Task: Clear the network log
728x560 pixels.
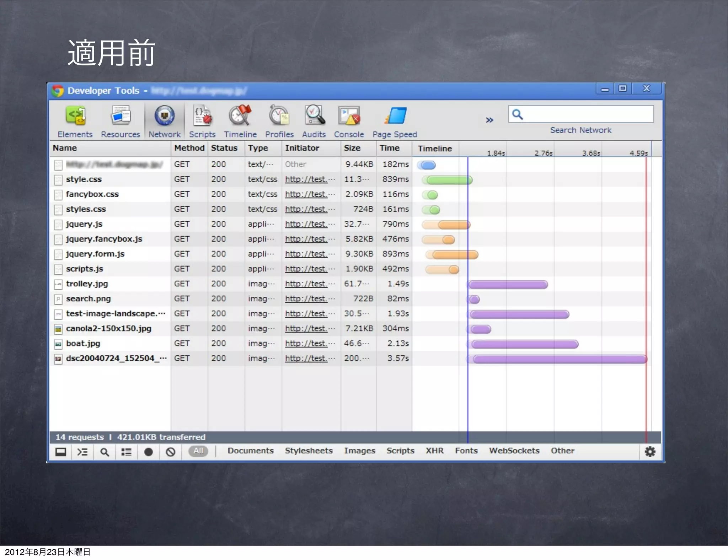Action: [171, 452]
